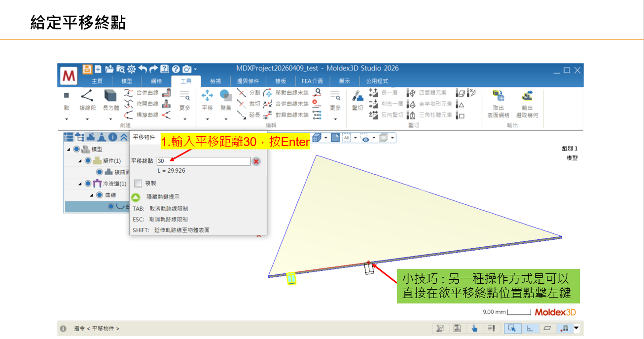Activate the 平移 (Translate) tool
The height and width of the screenshot is (339, 644).
click(207, 101)
